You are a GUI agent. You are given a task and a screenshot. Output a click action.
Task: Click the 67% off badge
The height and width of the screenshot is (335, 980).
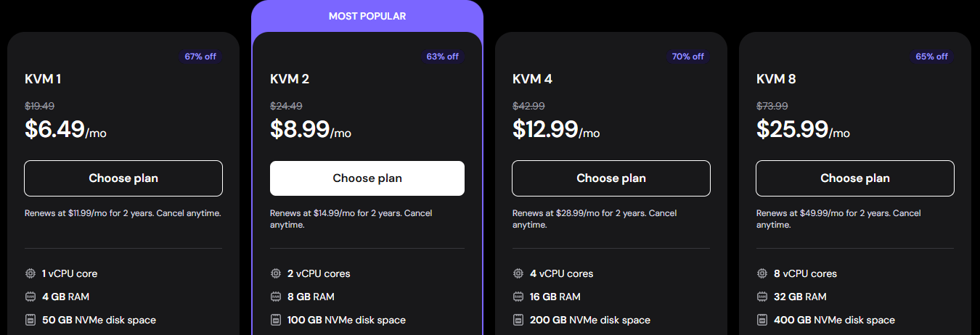tap(200, 57)
